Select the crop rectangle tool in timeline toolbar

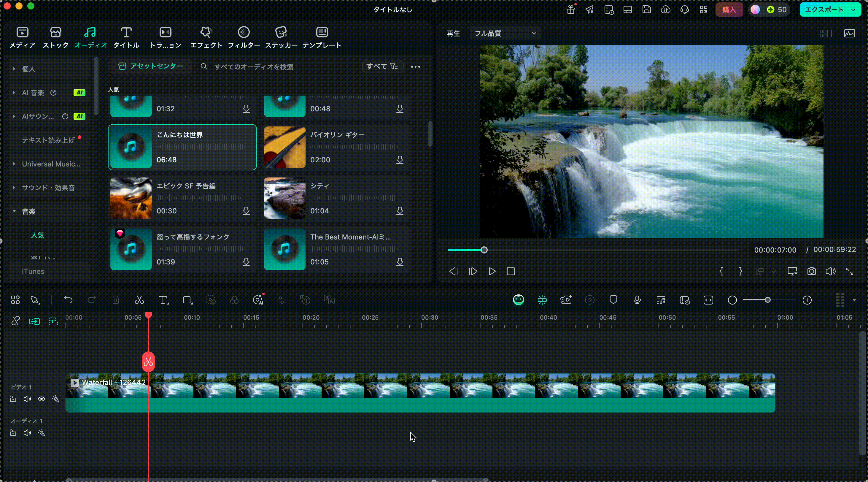click(188, 300)
